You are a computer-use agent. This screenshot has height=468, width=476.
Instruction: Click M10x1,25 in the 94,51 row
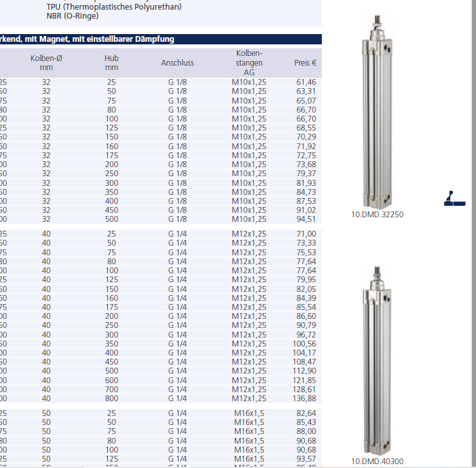pyautogui.click(x=249, y=219)
